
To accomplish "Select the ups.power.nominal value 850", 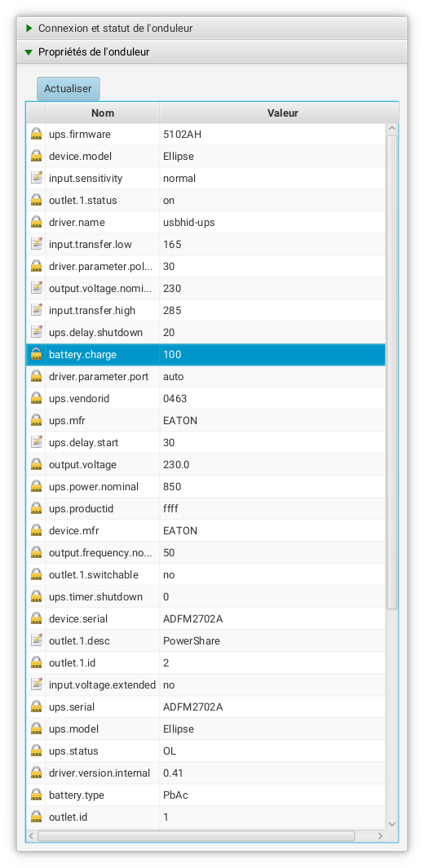I will tap(172, 486).
